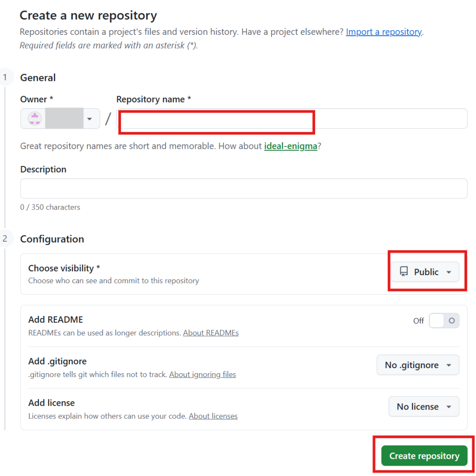Click the Owner dropdown caret arrow
This screenshot has width=476, height=476.
[x=89, y=119]
